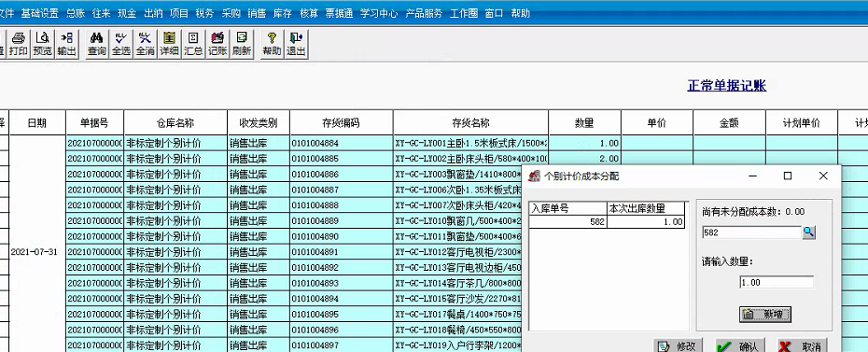Open the 现金 menu
Image resolution: width=868 pixels, height=352 pixels.
(127, 14)
